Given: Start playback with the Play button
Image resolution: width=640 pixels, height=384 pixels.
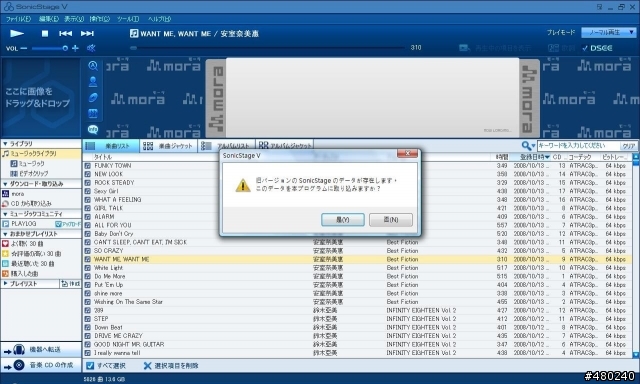Looking at the screenshot, I should pyautogui.click(x=17, y=33).
